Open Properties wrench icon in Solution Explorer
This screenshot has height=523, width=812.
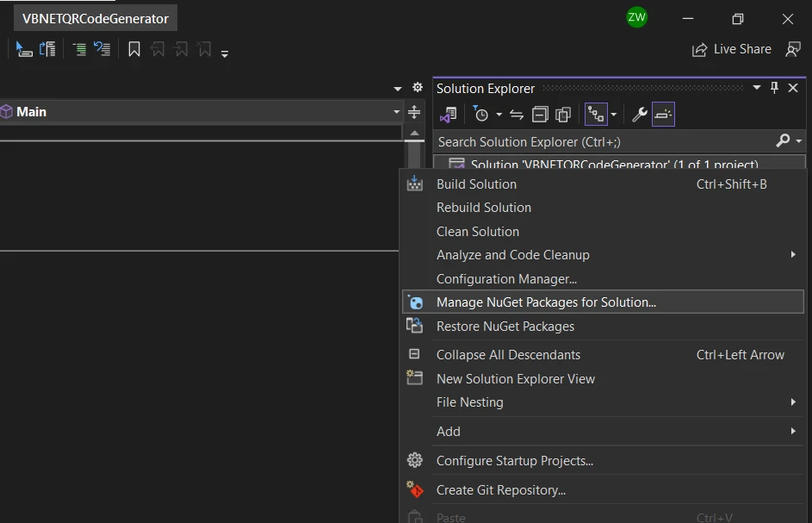pos(639,115)
